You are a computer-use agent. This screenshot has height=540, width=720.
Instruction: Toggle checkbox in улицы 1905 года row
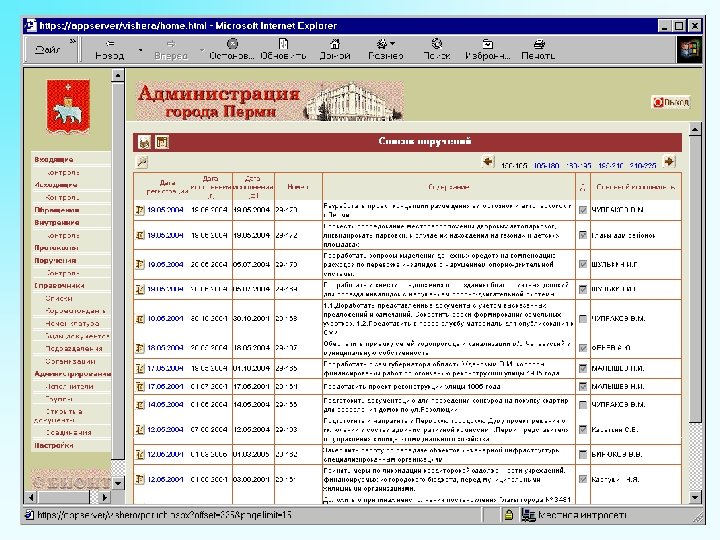click(583, 387)
